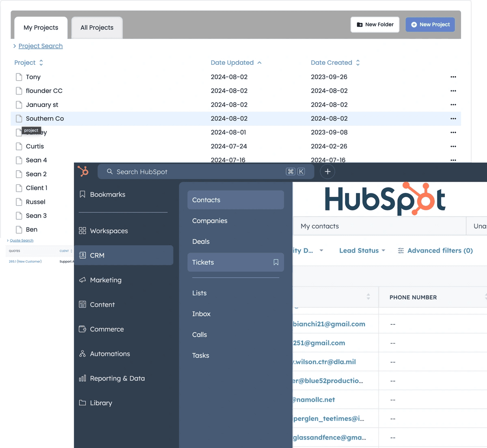Viewport: 487px width, 448px height.
Task: Switch to the All Projects tab
Action: coord(97,28)
